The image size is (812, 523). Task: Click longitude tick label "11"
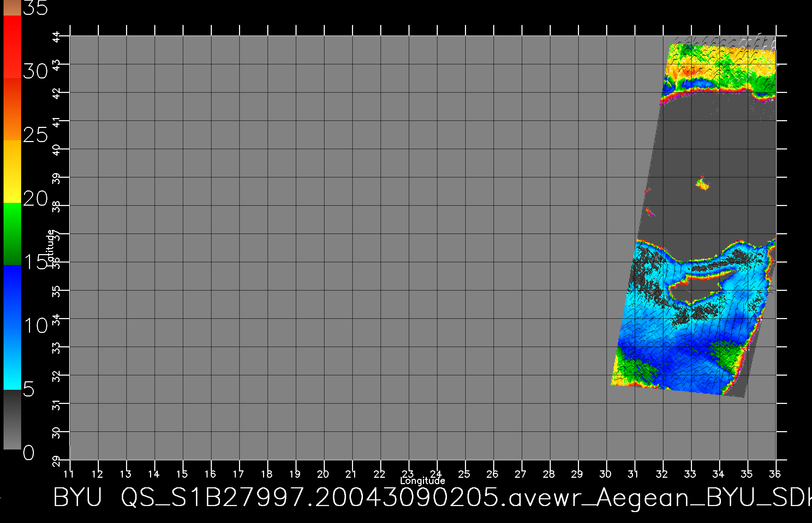69,474
